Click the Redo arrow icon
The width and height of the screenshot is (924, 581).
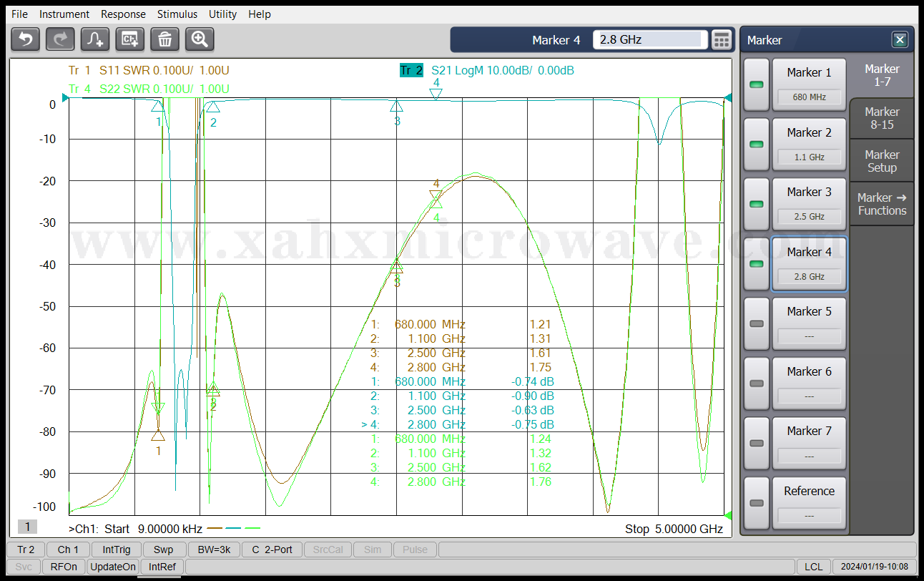60,39
